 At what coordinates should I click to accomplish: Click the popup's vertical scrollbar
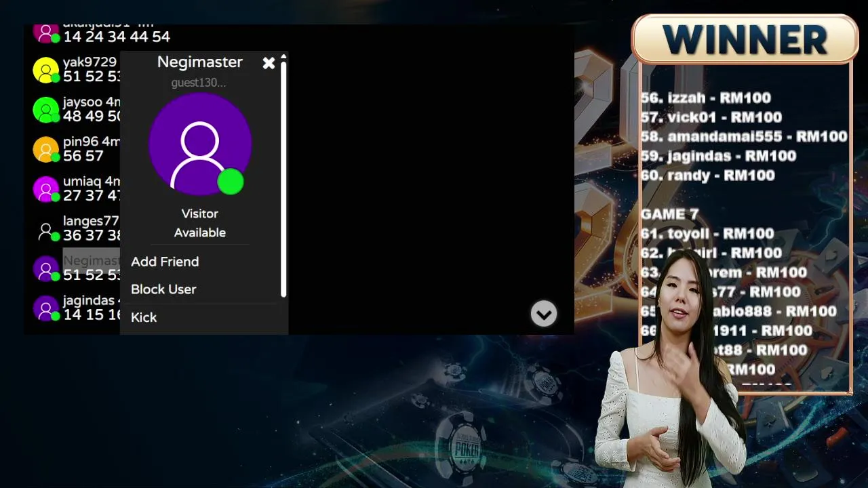(x=283, y=178)
